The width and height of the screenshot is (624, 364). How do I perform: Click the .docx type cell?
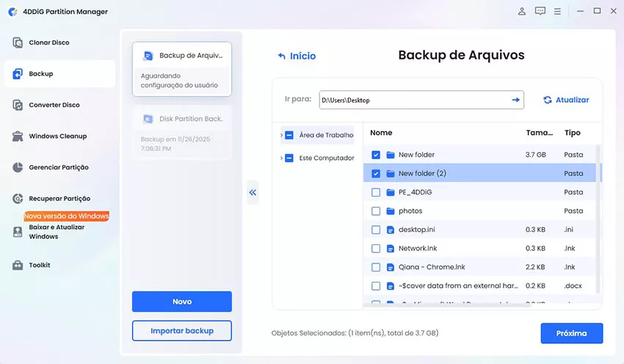pos(573,285)
